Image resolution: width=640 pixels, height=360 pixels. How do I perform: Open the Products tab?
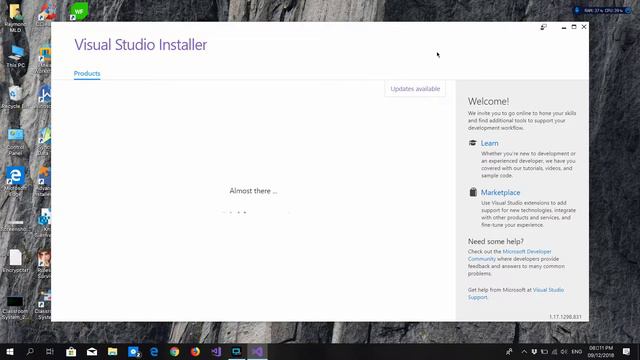pos(87,73)
